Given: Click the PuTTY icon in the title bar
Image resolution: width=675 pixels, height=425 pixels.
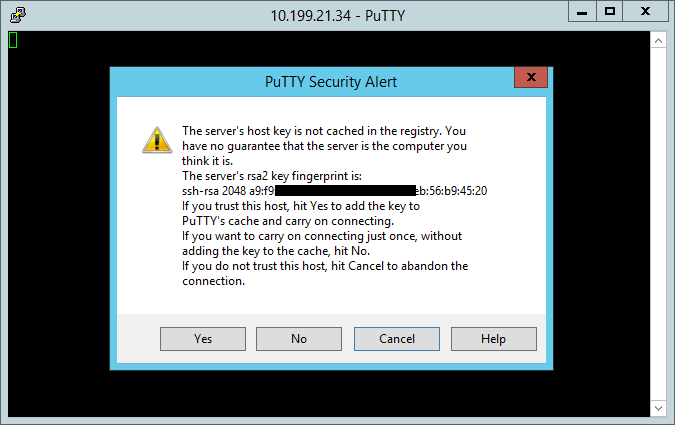Looking at the screenshot, I should click(x=18, y=15).
